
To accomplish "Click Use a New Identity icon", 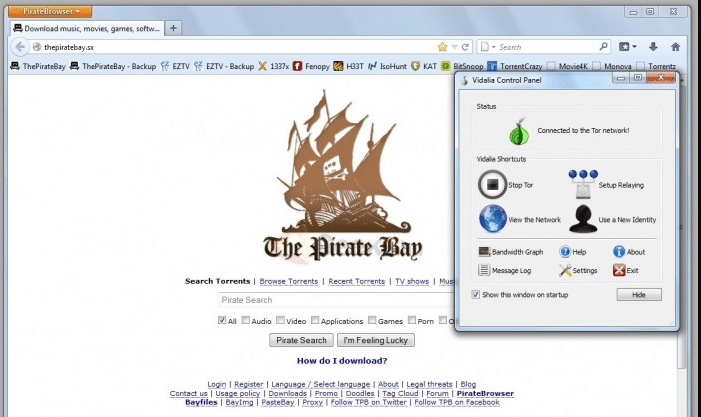I will (x=583, y=219).
